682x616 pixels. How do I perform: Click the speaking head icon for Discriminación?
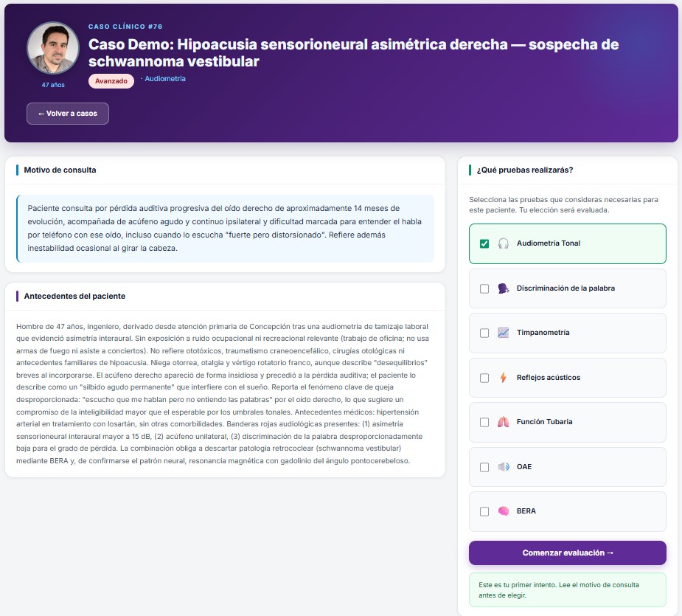pos(504,288)
